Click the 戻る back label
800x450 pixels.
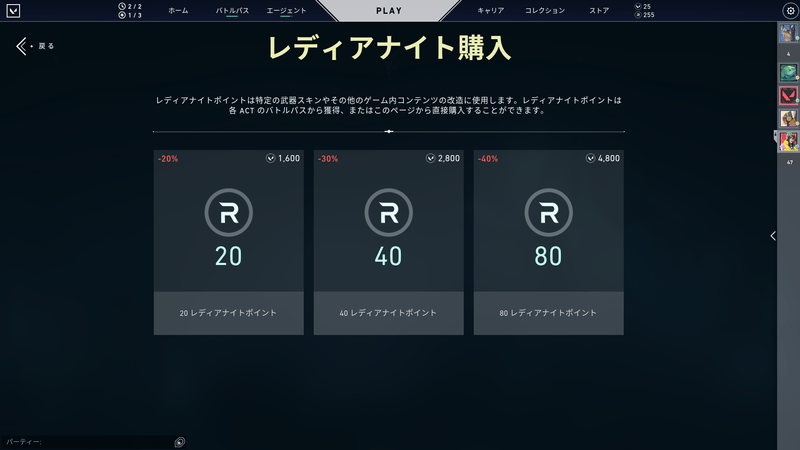46,46
